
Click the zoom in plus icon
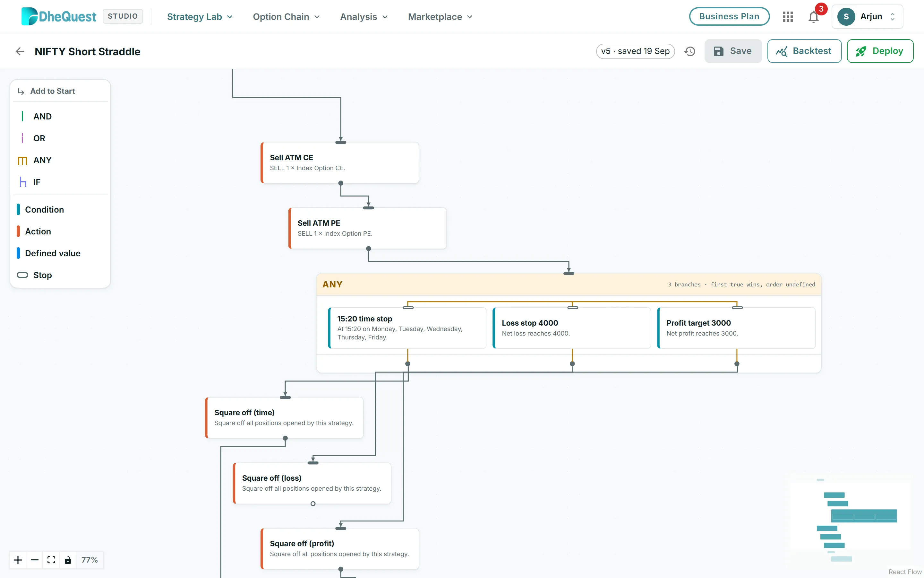tap(18, 560)
